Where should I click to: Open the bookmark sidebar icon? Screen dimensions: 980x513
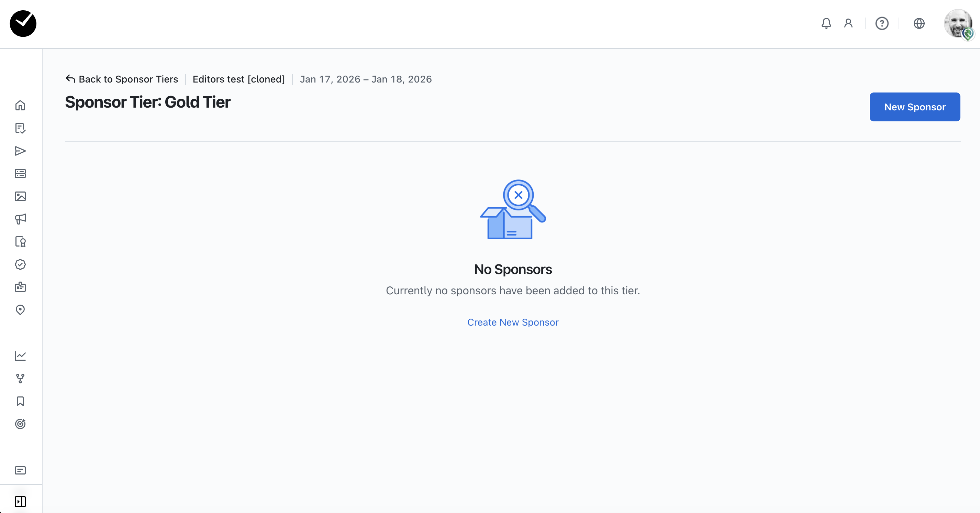tap(20, 401)
